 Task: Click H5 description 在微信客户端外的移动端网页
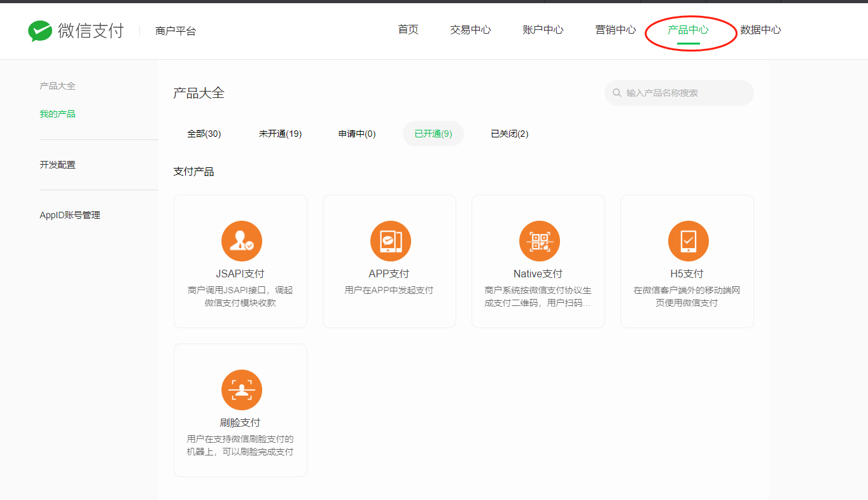[x=687, y=296]
